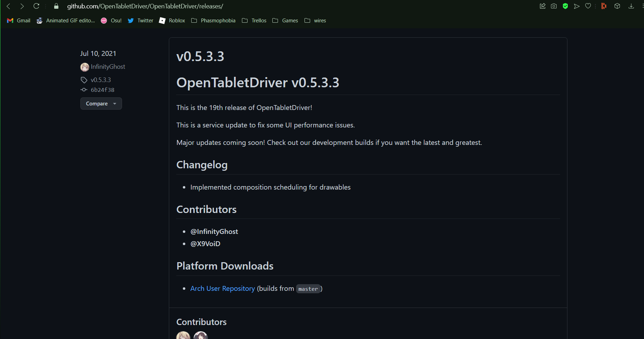Screen dimensions: 644x339
Task: Click the green shield security extension icon
Action: point(565,6)
